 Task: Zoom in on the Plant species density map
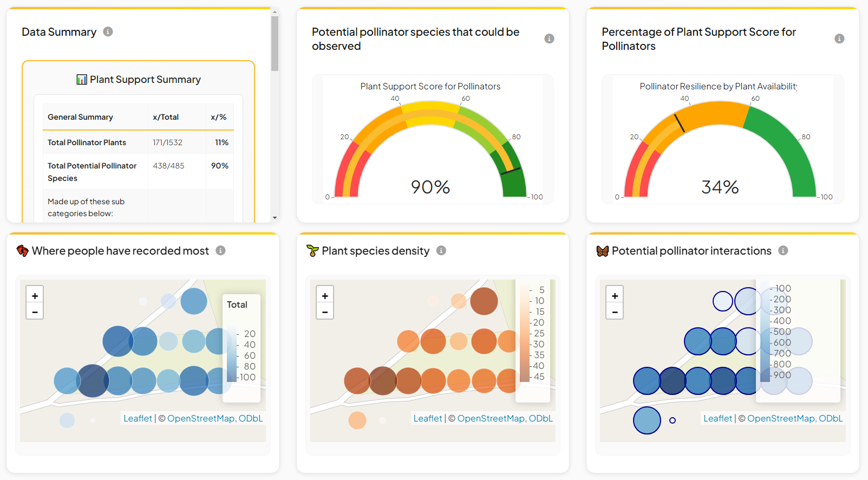pyautogui.click(x=325, y=296)
